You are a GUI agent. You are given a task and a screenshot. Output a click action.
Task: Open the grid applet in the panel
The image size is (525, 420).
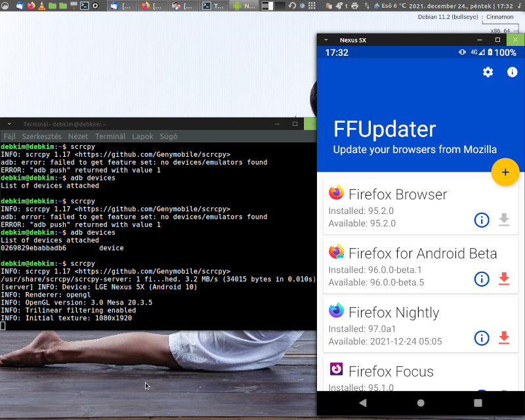[312, 6]
